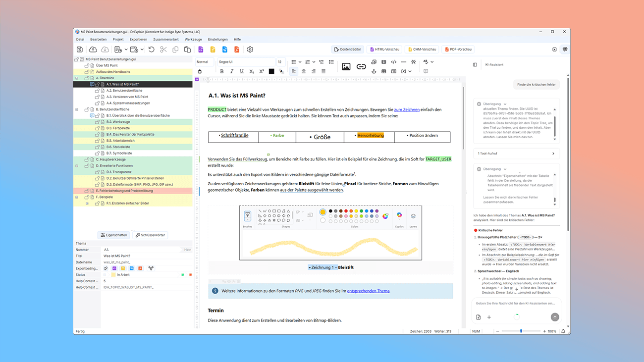Viewport: 644px width, 362px height.
Task: Justify the paragraph text
Action: (323, 71)
